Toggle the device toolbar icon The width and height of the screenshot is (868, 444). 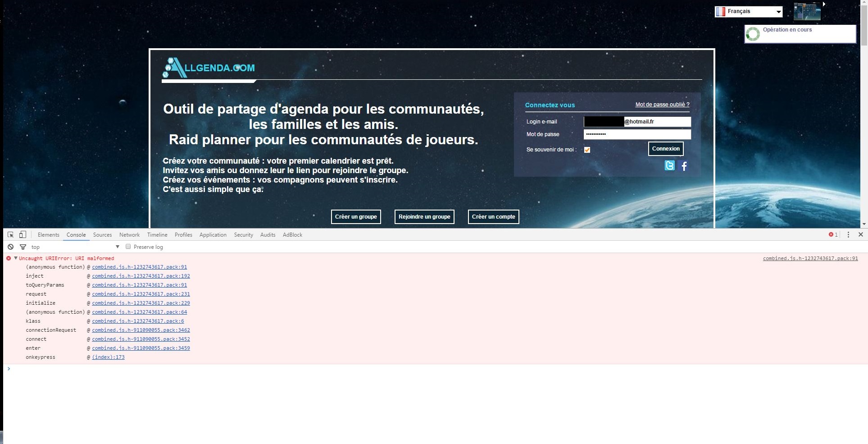coord(23,234)
